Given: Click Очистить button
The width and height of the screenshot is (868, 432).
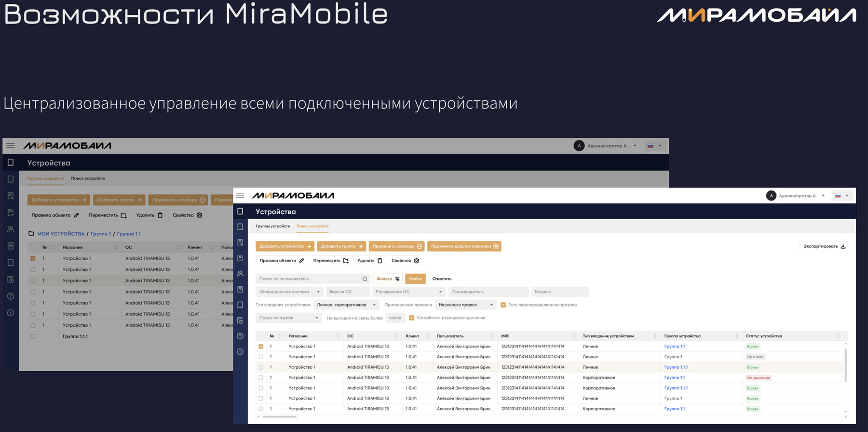Looking at the screenshot, I should pos(442,279).
